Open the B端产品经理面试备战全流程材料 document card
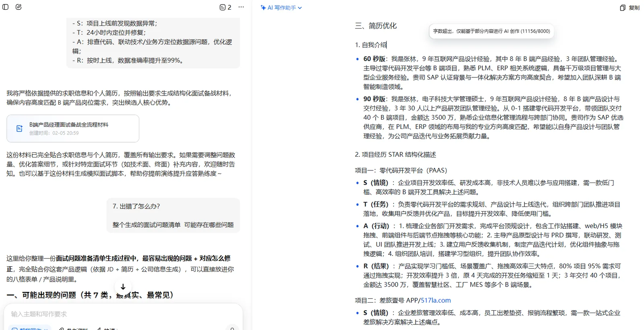 tap(73, 129)
